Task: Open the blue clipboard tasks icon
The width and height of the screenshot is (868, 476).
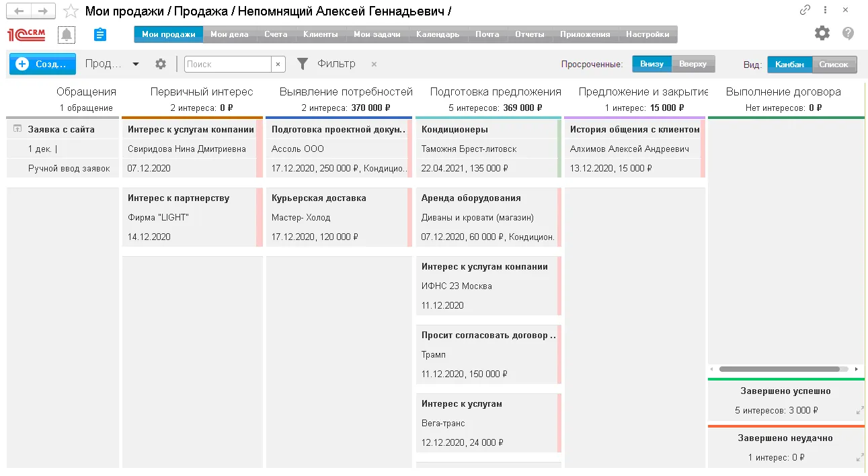Action: [x=100, y=34]
